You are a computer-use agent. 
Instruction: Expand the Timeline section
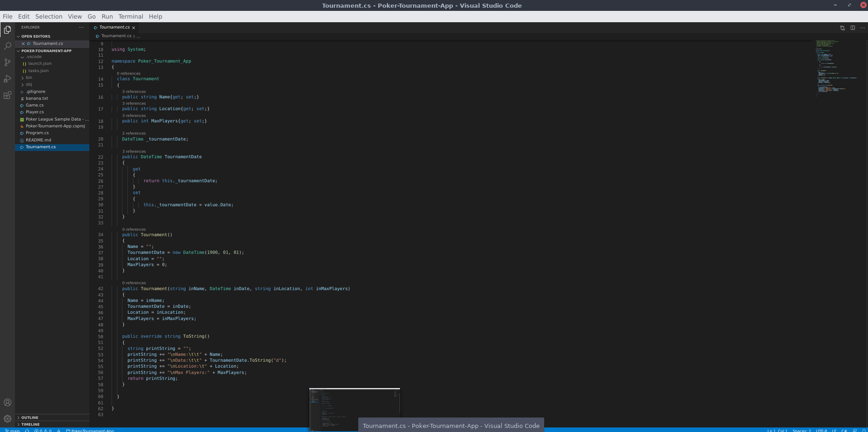coord(30,424)
